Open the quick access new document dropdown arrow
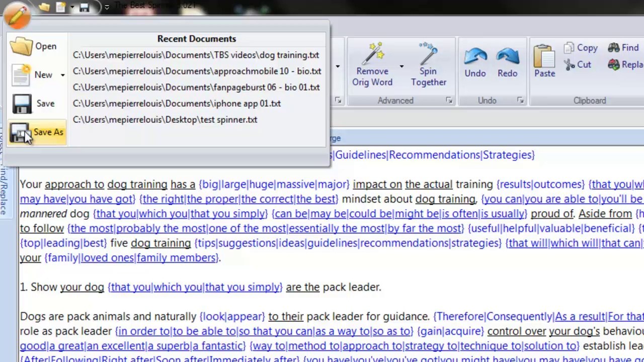The width and height of the screenshot is (644, 362). coord(72,8)
